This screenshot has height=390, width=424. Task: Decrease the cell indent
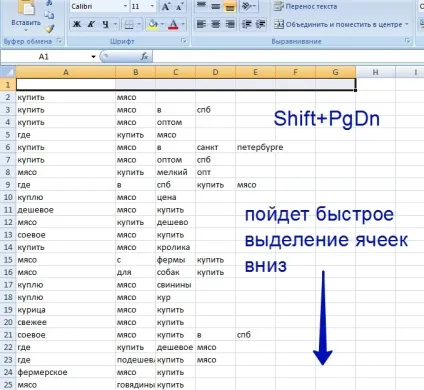pos(247,24)
